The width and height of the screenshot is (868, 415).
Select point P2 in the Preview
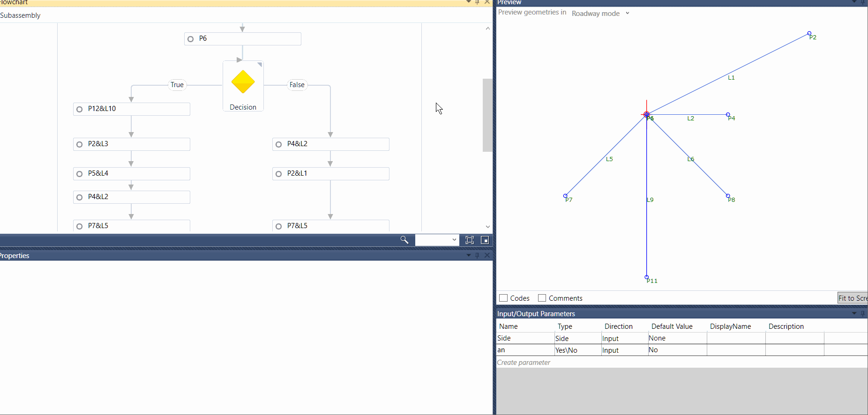pyautogui.click(x=809, y=34)
